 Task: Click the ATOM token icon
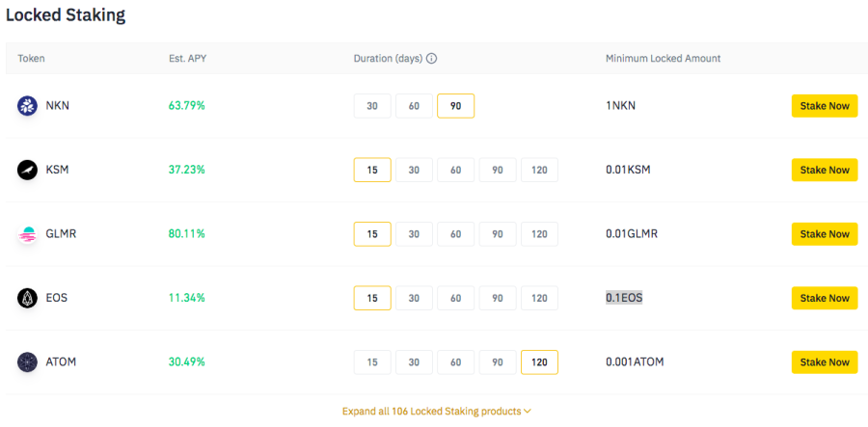click(27, 362)
